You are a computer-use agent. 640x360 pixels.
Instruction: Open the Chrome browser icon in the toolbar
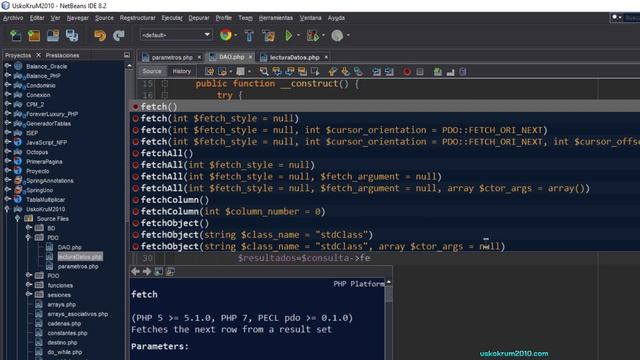point(225,35)
